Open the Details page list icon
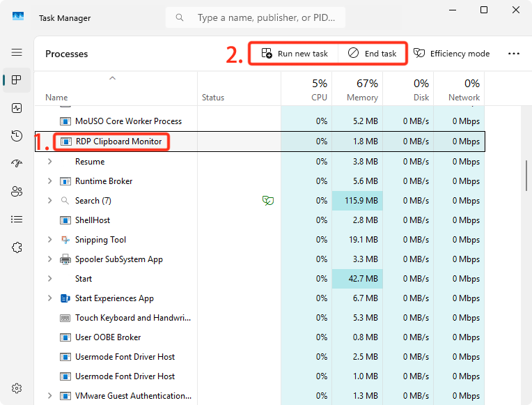Image resolution: width=532 pixels, height=405 pixels. [17, 219]
